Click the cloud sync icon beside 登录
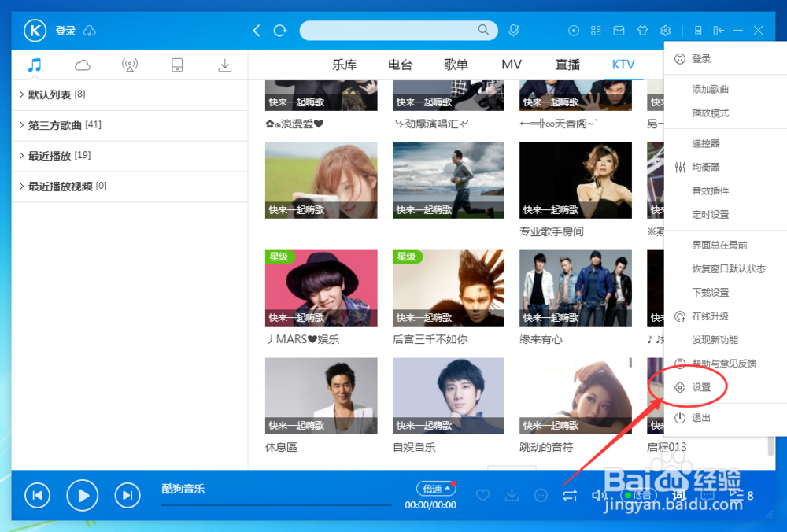 click(90, 31)
